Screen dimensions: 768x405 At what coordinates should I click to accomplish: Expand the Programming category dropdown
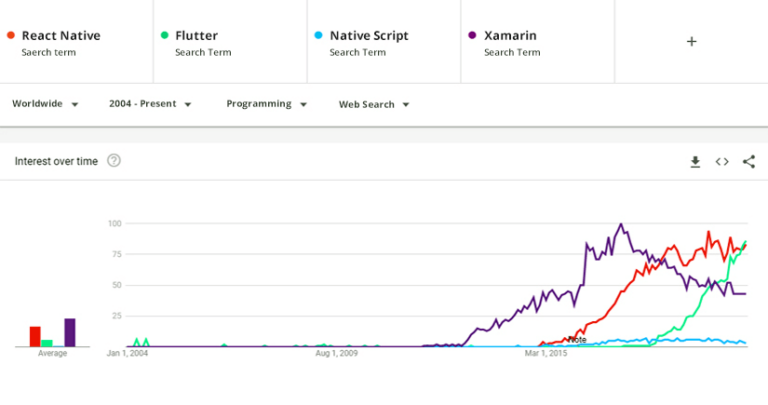pos(266,104)
